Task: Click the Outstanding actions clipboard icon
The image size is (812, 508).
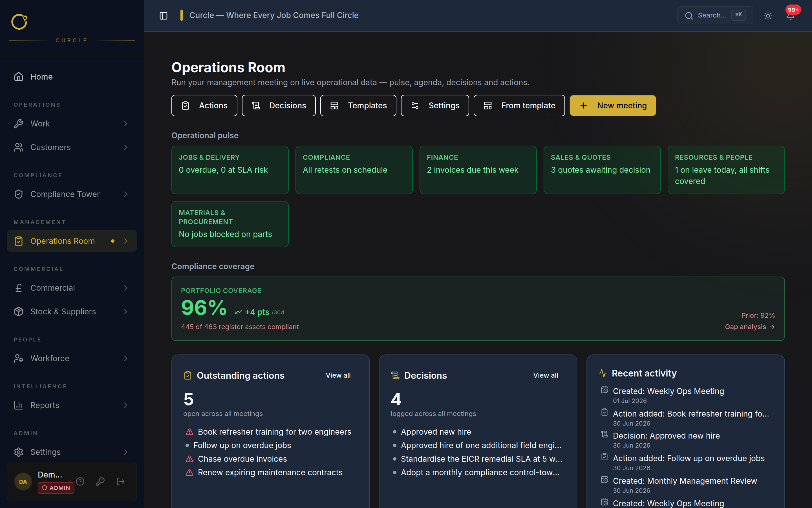Action: tap(188, 375)
